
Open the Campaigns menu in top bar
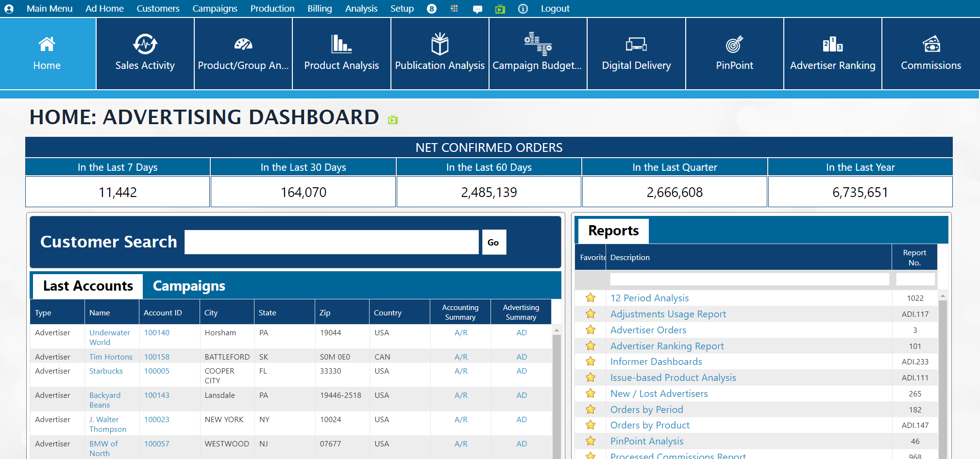[215, 9]
